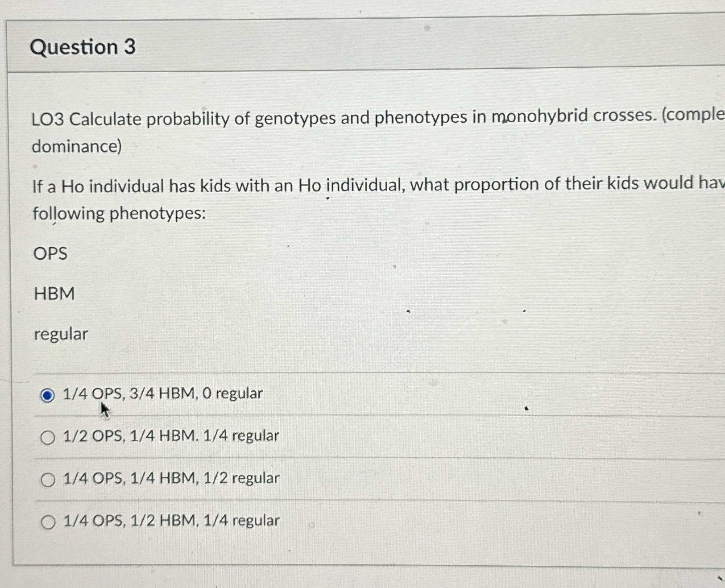The height and width of the screenshot is (588, 725).
Task: Click the word "HBM" in the question body
Action: [x=54, y=294]
